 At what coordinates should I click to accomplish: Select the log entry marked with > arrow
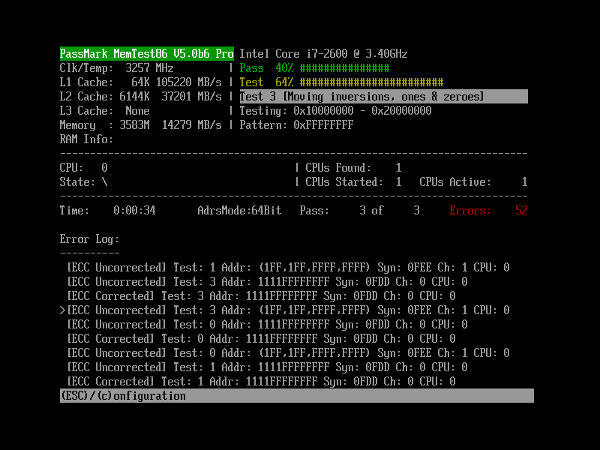pos(284,311)
